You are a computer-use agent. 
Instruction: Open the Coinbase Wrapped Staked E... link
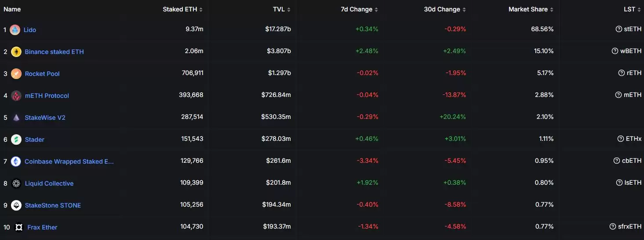click(69, 161)
